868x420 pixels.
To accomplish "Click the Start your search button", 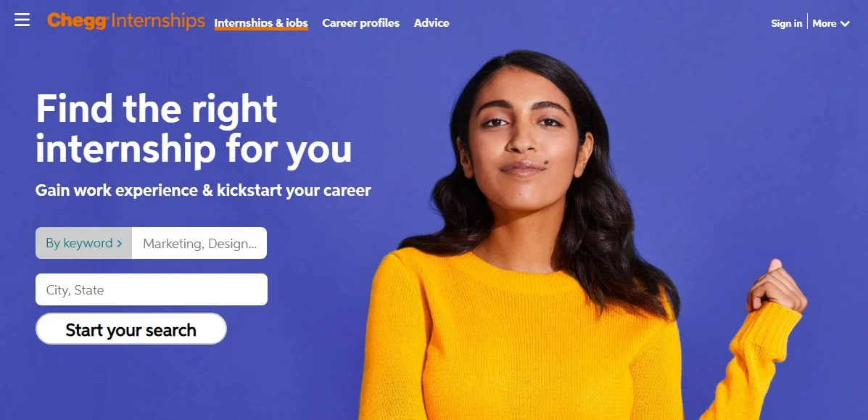I will click(131, 329).
